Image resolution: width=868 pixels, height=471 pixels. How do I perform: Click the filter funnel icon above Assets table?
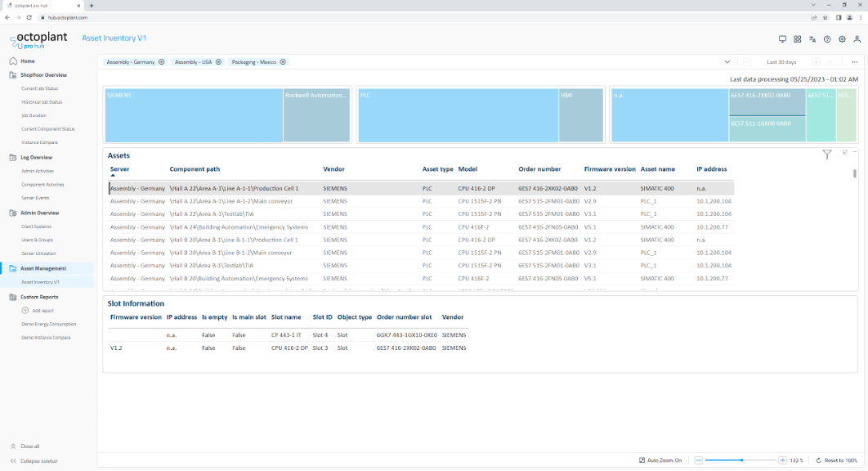click(827, 154)
